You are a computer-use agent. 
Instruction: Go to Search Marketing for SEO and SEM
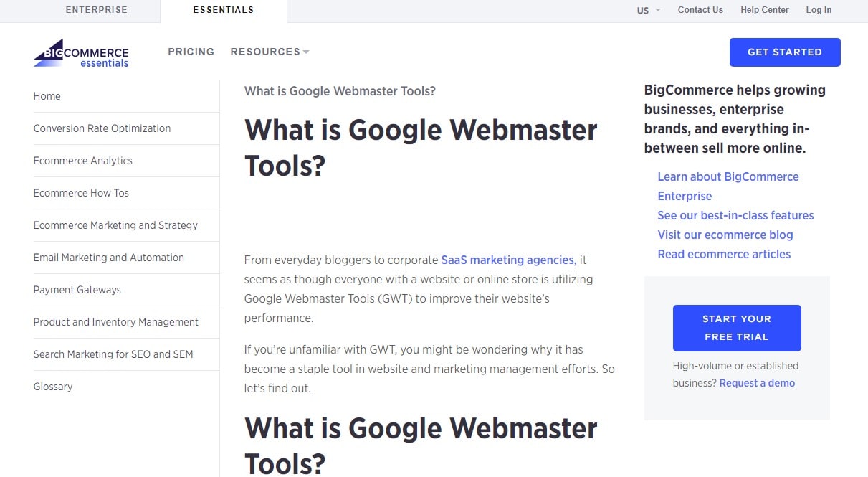pyautogui.click(x=113, y=354)
